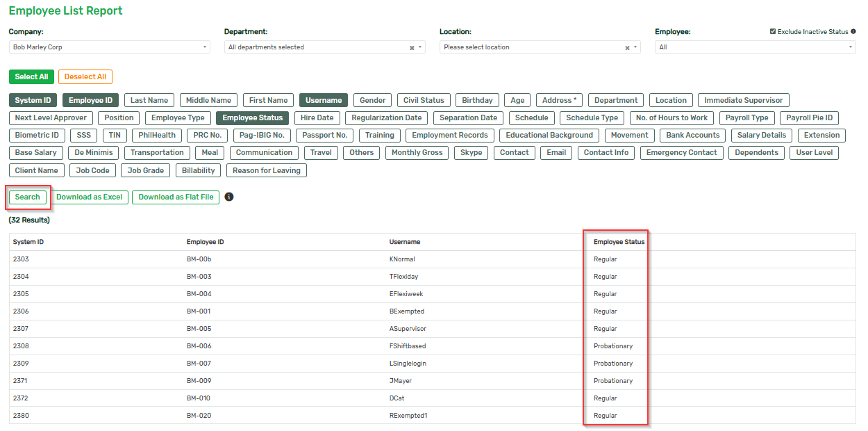868x431 pixels.
Task: Open the Company dropdown showing Bob Marley Corp
Action: click(109, 47)
